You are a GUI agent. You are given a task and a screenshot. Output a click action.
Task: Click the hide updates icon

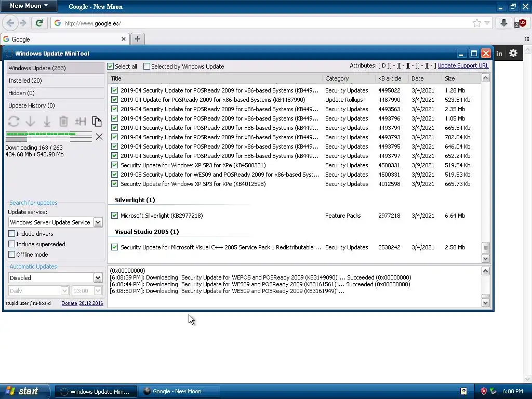click(x=80, y=121)
